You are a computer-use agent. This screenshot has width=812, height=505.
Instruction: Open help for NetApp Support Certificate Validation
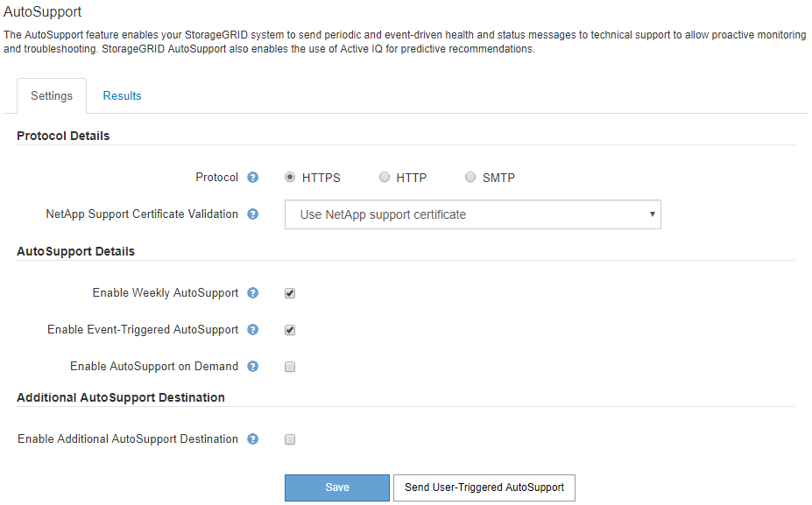(x=253, y=214)
